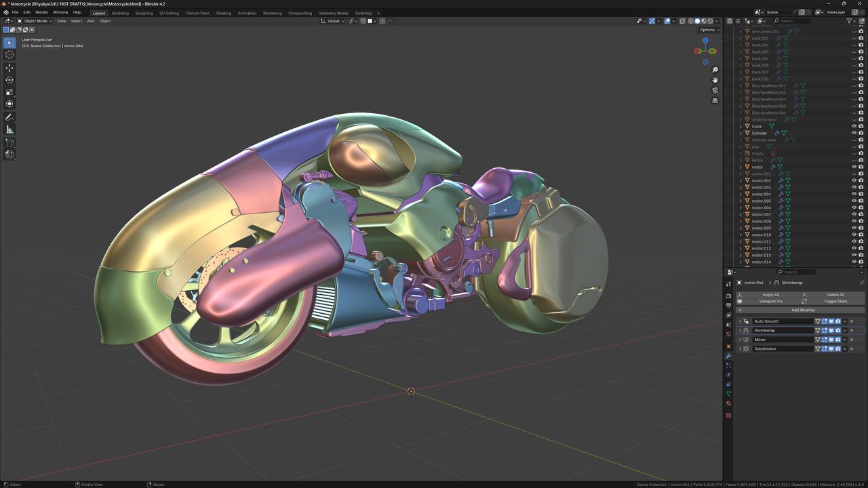Toggle Mirror modifier render visibility

(x=838, y=340)
